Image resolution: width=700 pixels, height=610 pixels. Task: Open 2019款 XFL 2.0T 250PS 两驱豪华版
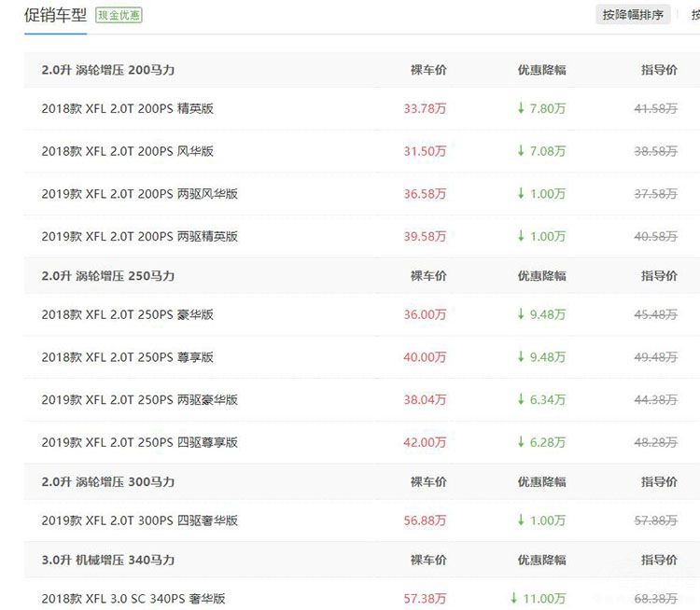tap(139, 399)
